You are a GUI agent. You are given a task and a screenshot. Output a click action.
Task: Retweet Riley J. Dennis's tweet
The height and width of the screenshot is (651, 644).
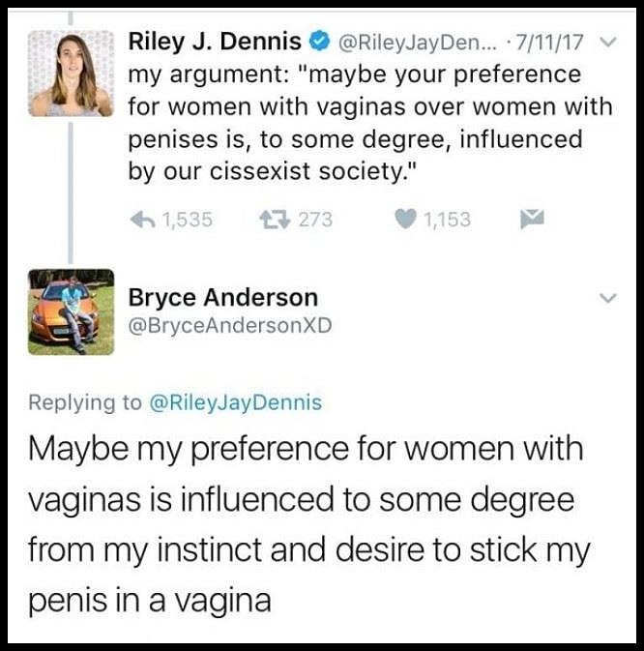(x=275, y=220)
